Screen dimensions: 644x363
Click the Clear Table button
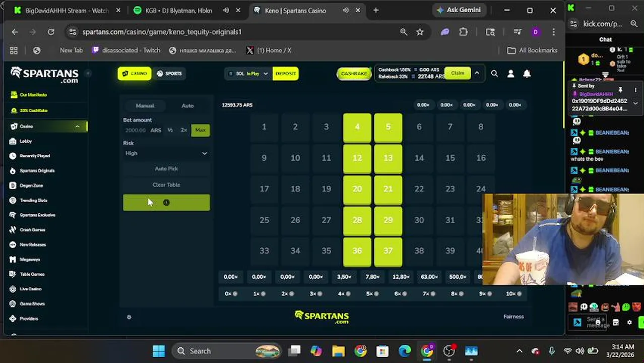tap(166, 185)
